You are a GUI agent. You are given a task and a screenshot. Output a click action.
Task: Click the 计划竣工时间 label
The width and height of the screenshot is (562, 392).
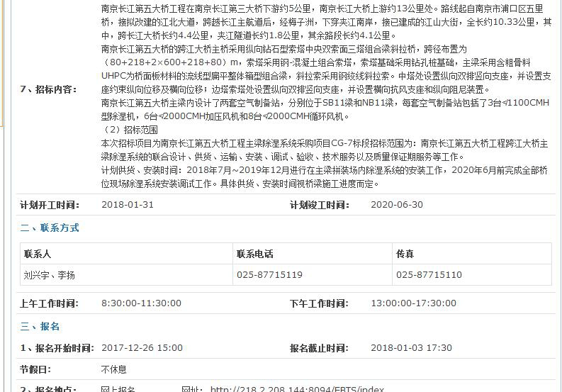coord(319,205)
